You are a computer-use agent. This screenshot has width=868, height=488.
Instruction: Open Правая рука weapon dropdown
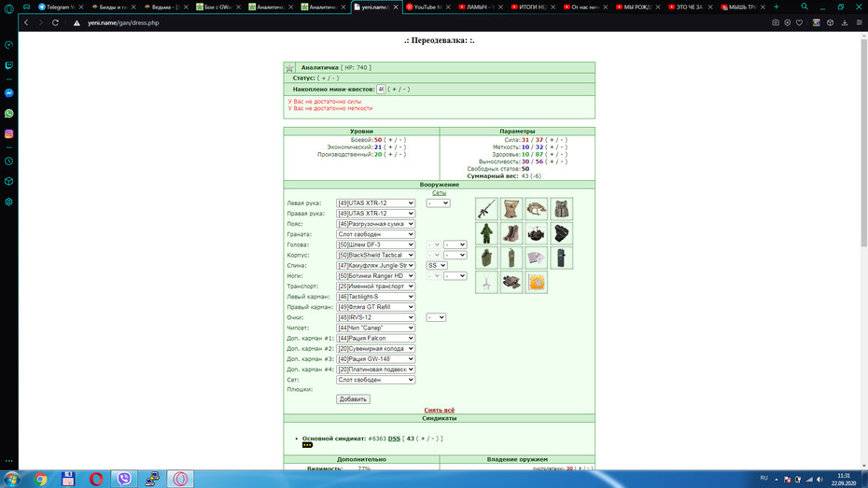(x=375, y=214)
